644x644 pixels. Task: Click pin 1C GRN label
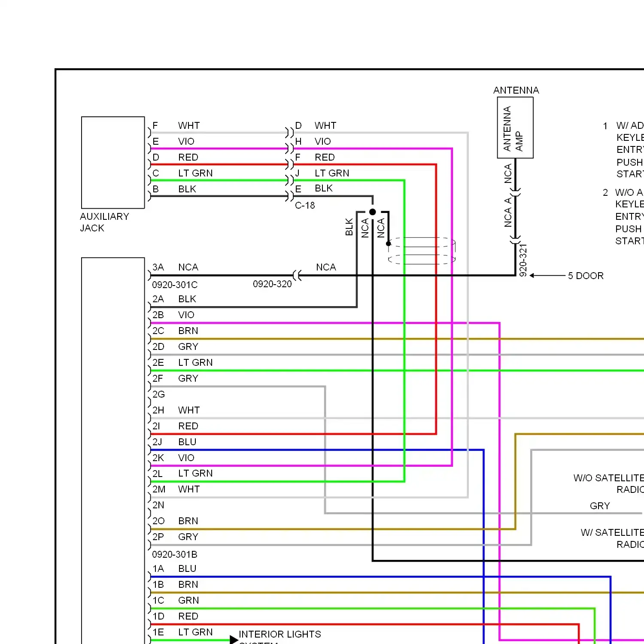coord(176,600)
